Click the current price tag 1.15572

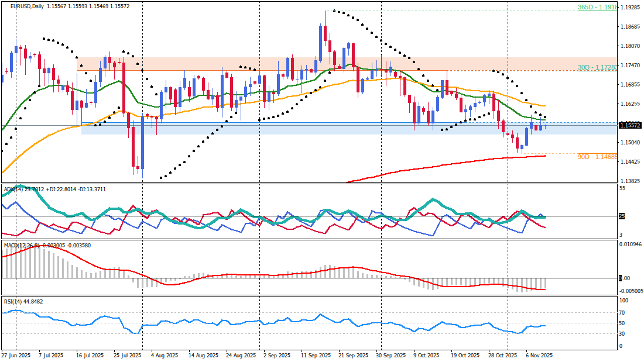point(631,126)
